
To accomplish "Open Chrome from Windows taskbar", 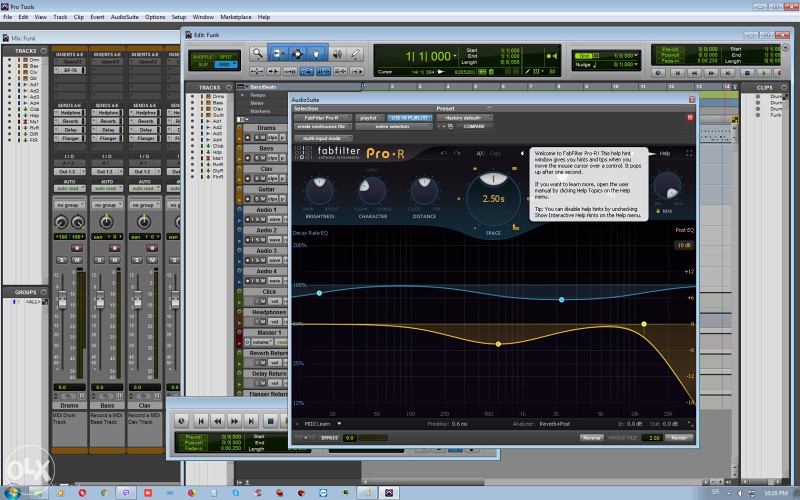I will pyautogui.click(x=104, y=493).
